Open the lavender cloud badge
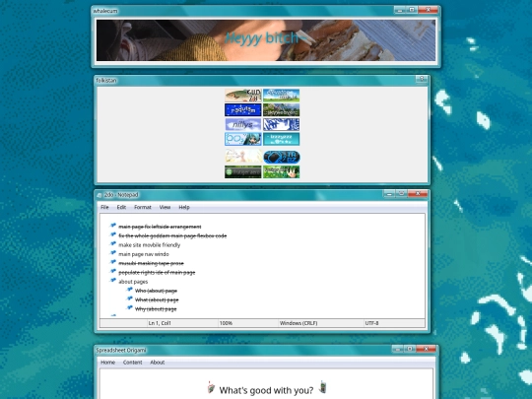 [x=243, y=124]
